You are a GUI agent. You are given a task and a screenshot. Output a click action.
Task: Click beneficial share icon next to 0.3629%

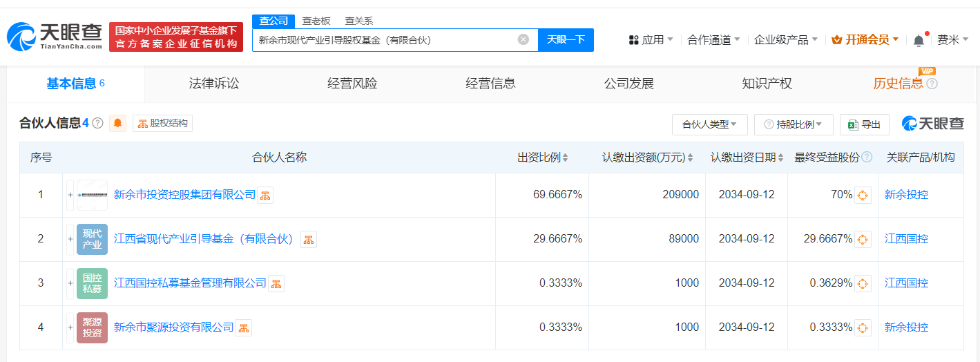862,283
